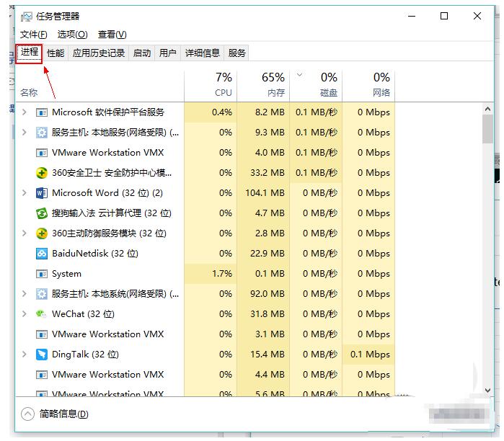
Task: Click the 15.4 MB memory value
Action: pyautogui.click(x=268, y=355)
